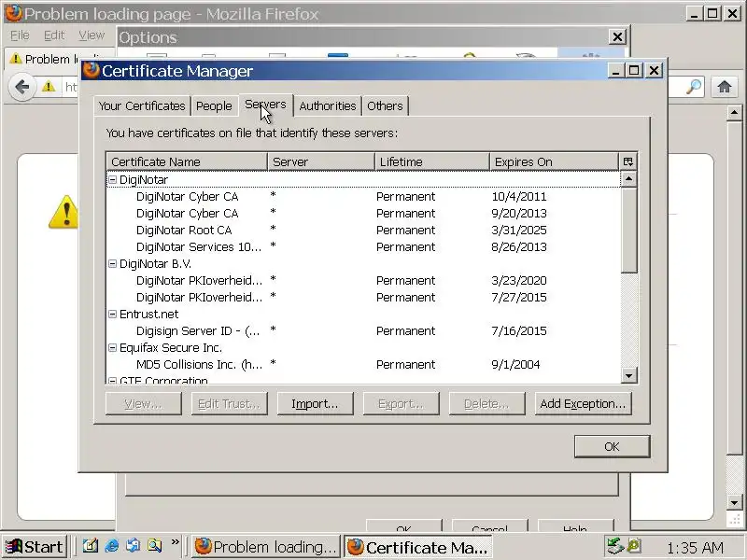Select the MD5 Collisions Inc. row
Screen dimensions: 747x560
(363, 364)
